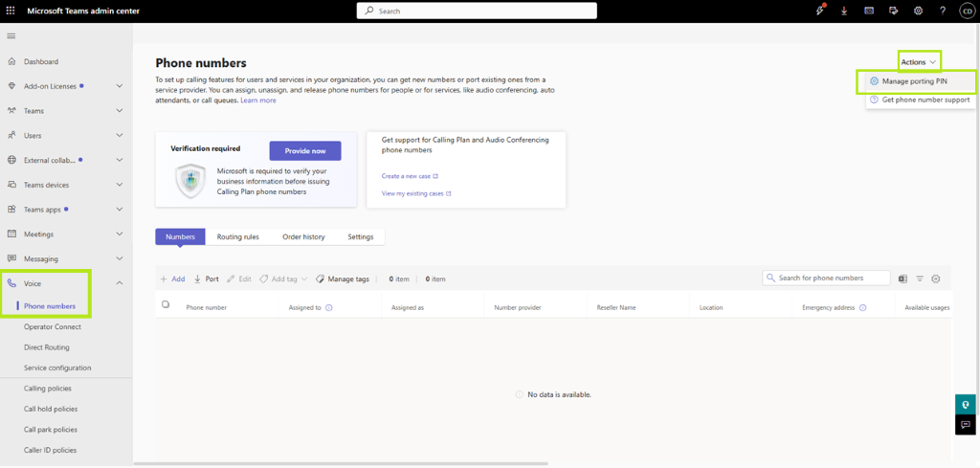Select Get phone number support menu item
Viewport: 980px width, 468px height.
(x=920, y=100)
